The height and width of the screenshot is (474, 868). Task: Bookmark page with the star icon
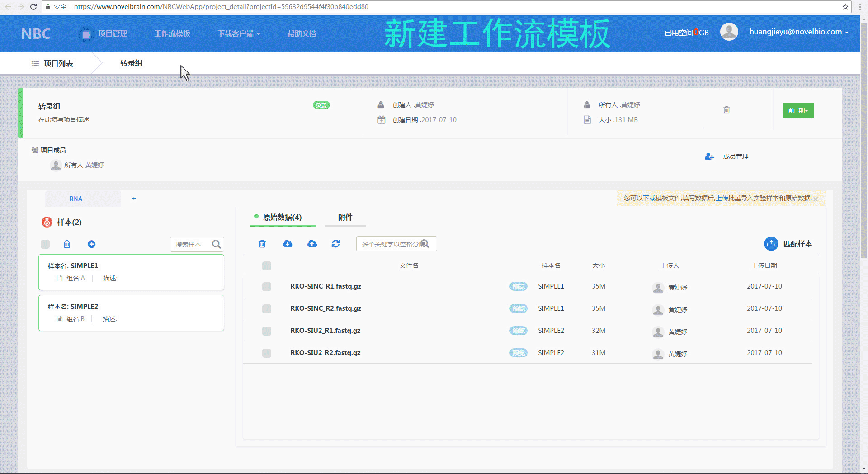coord(845,7)
